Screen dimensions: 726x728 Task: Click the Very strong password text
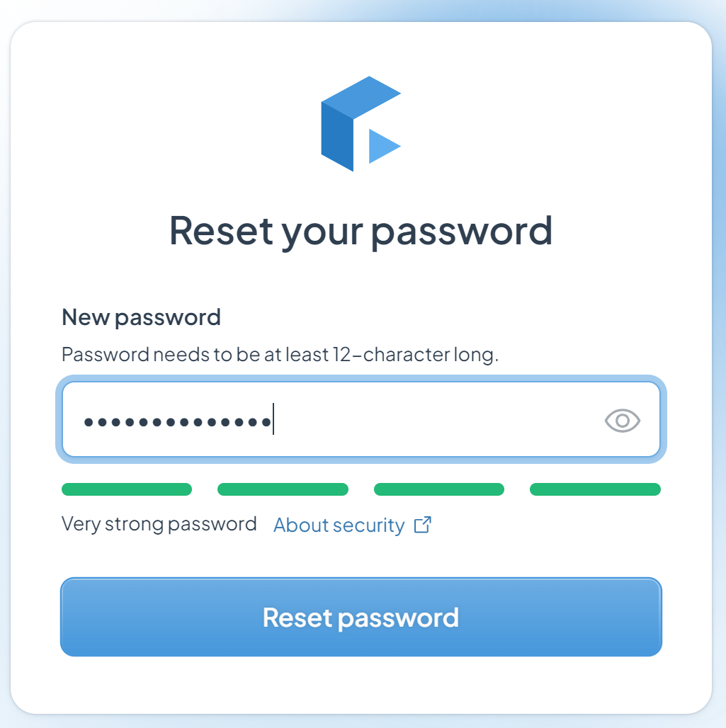pyautogui.click(x=159, y=524)
